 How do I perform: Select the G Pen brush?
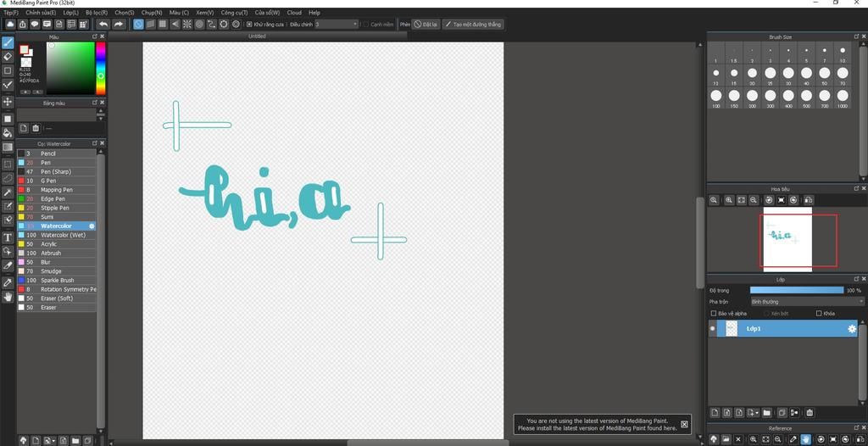coord(57,181)
